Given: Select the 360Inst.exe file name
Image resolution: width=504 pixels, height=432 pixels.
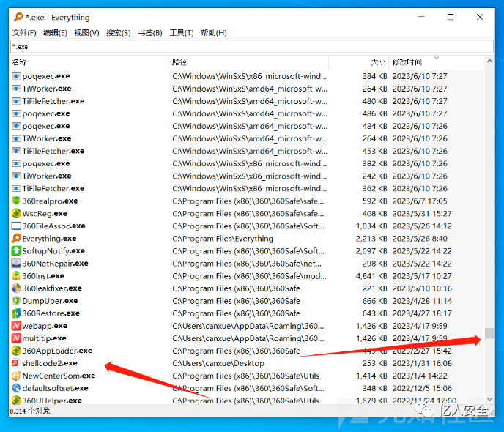Looking at the screenshot, I should tap(43, 276).
